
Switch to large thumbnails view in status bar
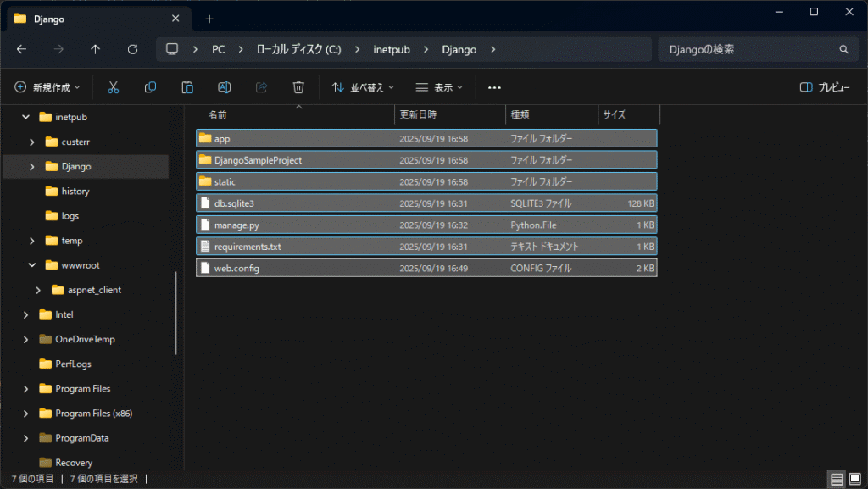(854, 480)
